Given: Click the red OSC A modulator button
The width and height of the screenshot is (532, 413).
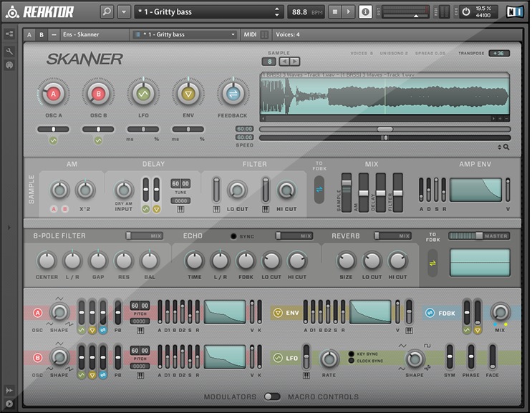Looking at the screenshot, I should click(38, 313).
